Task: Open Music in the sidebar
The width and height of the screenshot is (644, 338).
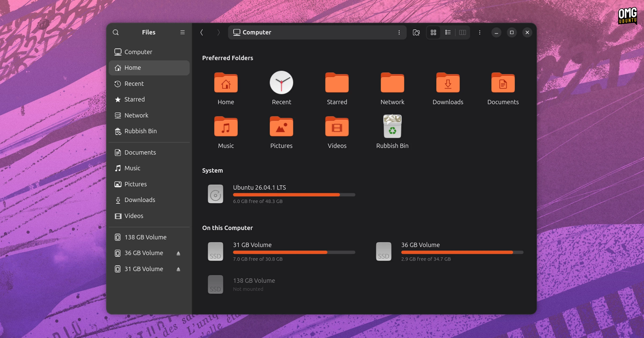Action: coord(149,168)
